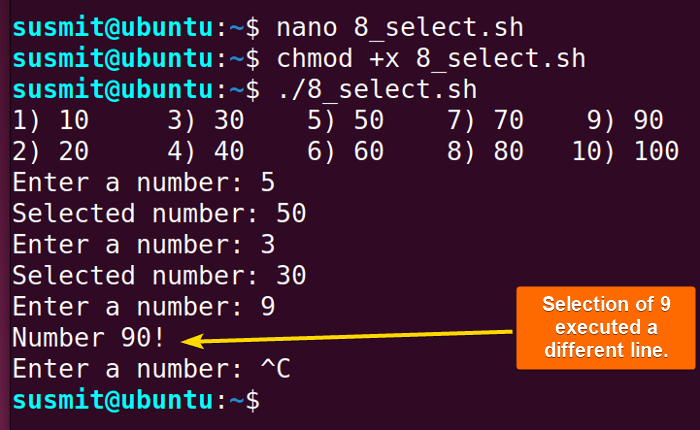The height and width of the screenshot is (430, 700).
Task: Click the yellow arrow head pointing at output
Action: click(193, 341)
